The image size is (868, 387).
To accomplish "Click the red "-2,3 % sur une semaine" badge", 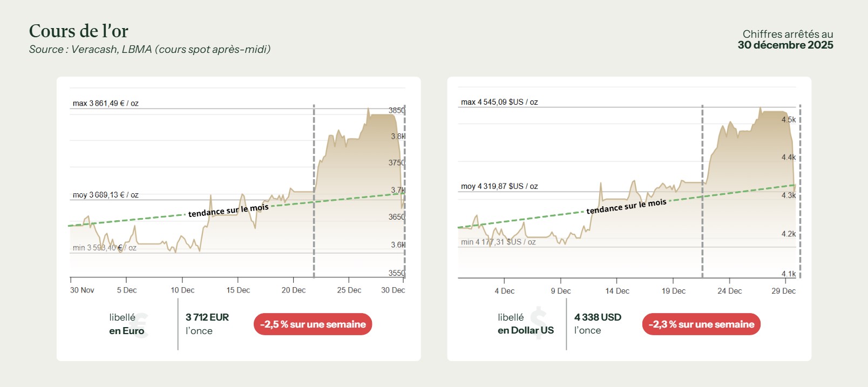I will [x=701, y=324].
